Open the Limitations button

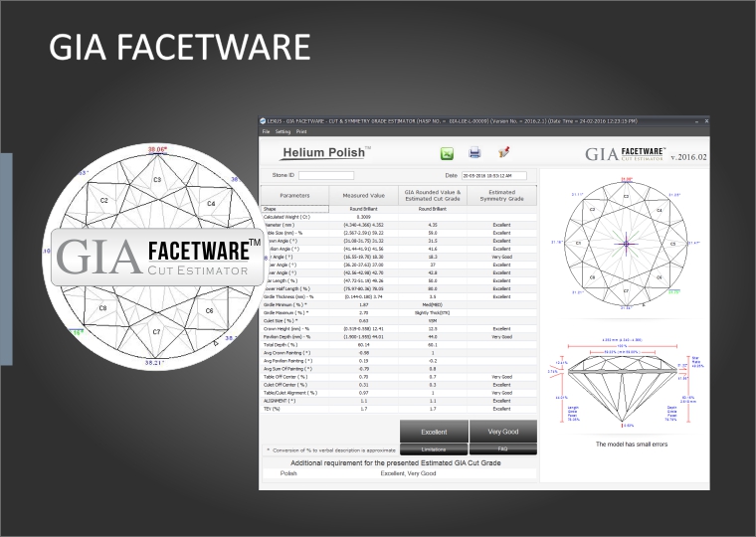434,449
